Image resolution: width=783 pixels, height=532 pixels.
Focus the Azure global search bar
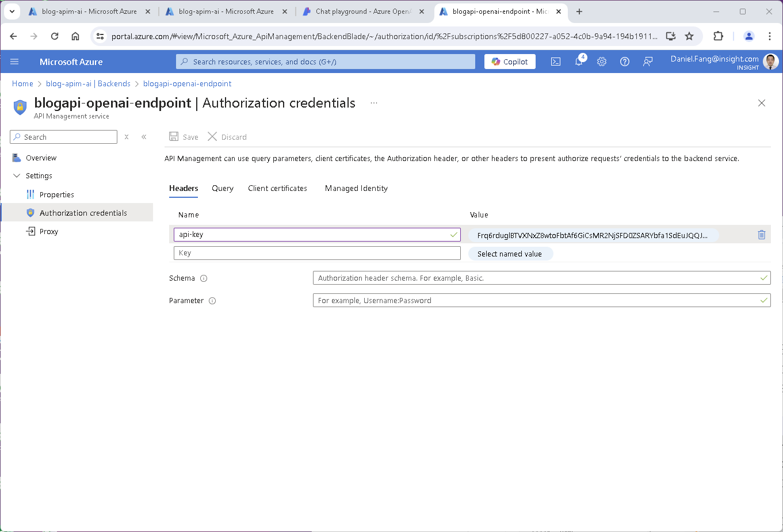click(326, 62)
